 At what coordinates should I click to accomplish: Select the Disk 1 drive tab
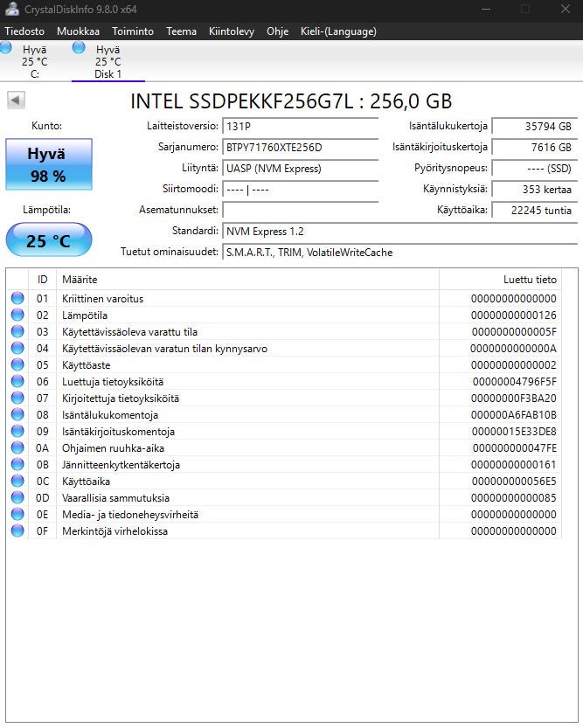[x=108, y=61]
